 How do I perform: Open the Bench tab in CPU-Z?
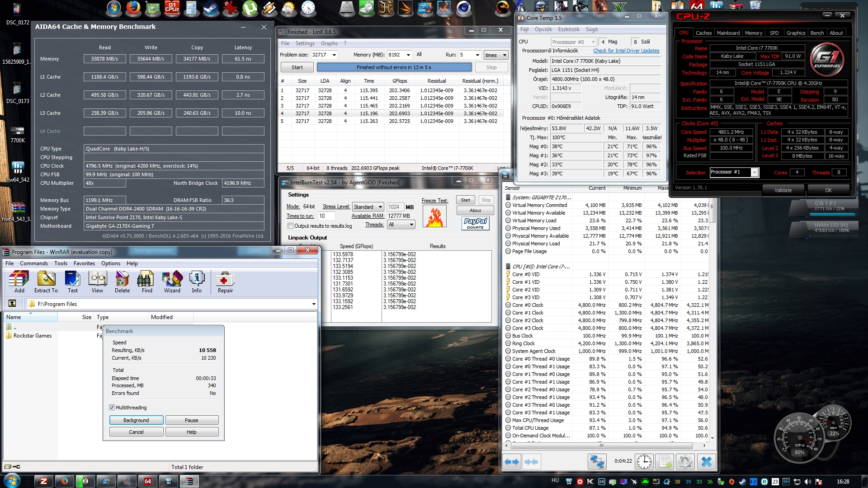click(817, 33)
